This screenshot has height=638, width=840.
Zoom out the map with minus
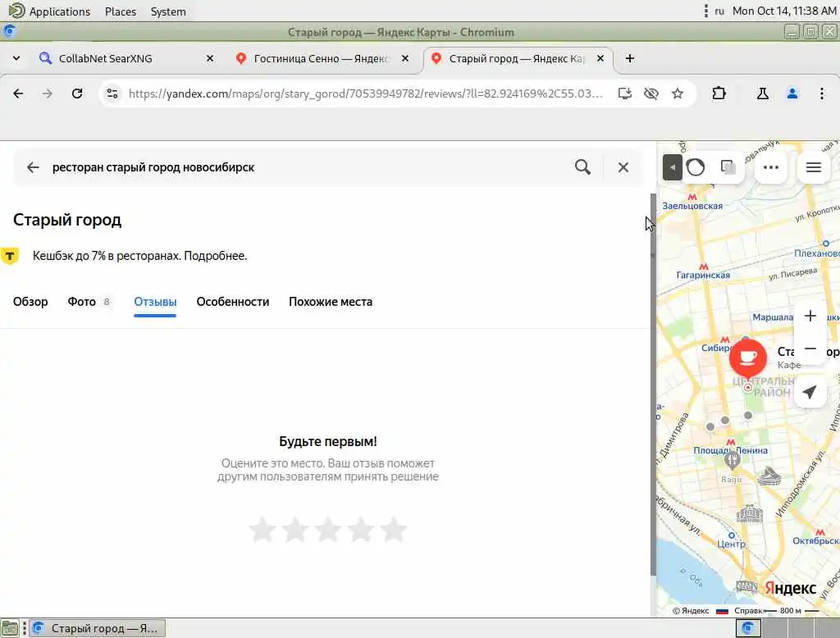(810, 349)
